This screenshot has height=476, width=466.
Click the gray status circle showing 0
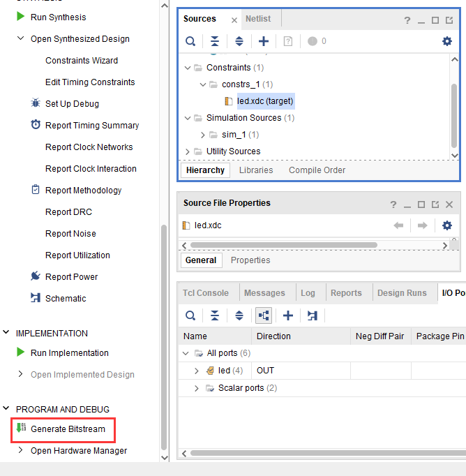coord(313,41)
